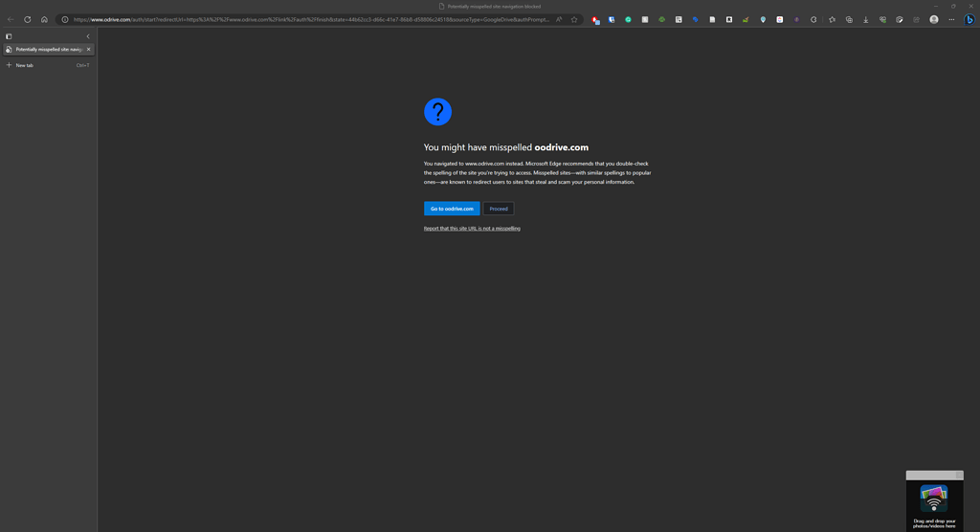
Task: Click the Go to oodrive.com button
Action: [452, 209]
